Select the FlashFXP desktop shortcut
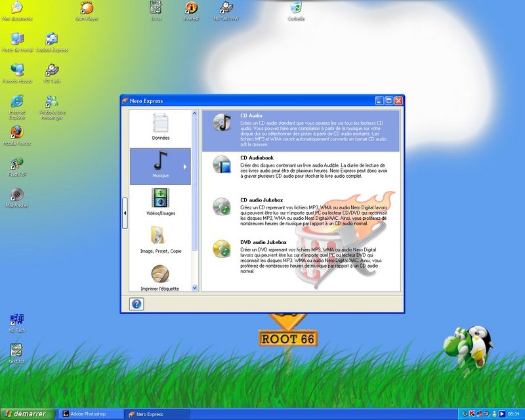 (x=17, y=167)
